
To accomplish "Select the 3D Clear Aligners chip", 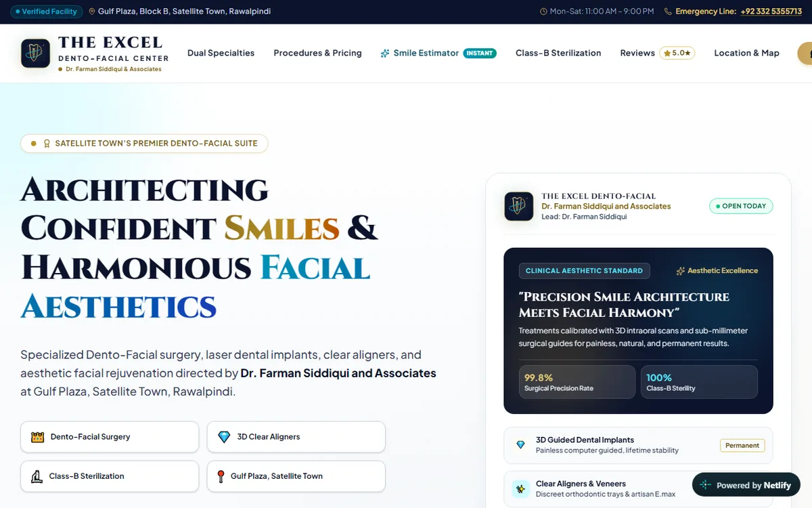I will (296, 437).
